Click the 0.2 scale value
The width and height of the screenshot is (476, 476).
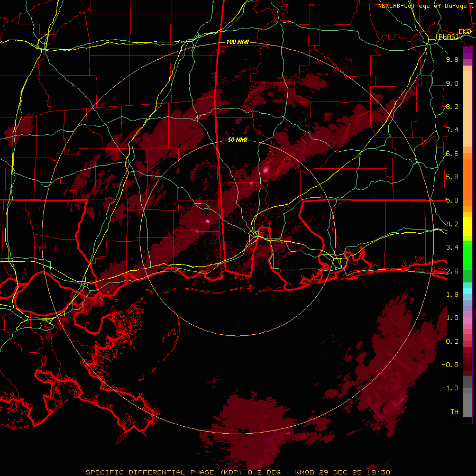pyautogui.click(x=452, y=342)
